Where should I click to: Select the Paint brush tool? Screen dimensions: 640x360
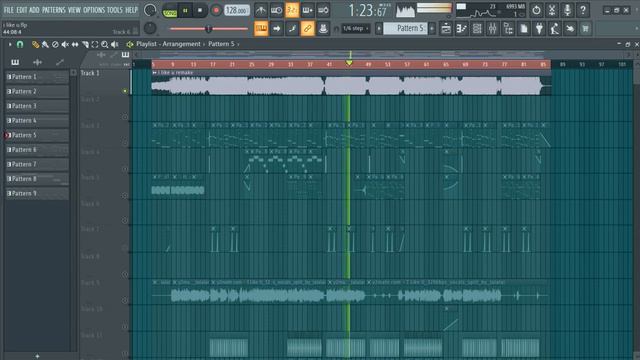[45, 44]
